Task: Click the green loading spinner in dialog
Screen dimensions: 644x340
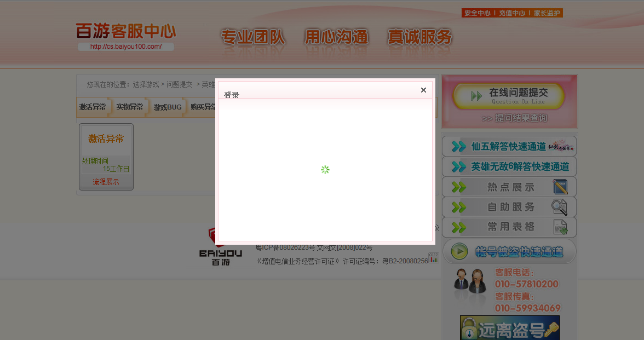Action: [x=325, y=170]
